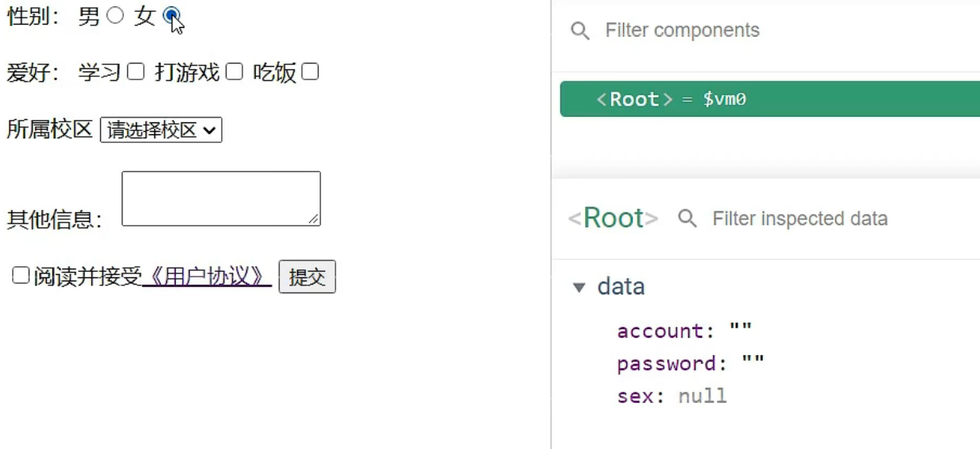
Task: Click the 提交 submit button
Action: pyautogui.click(x=307, y=277)
